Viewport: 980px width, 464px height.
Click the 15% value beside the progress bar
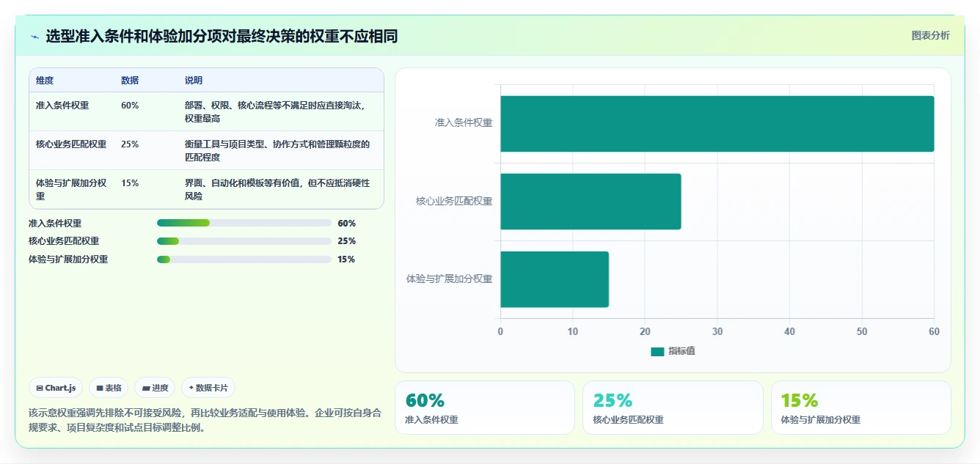(x=346, y=259)
